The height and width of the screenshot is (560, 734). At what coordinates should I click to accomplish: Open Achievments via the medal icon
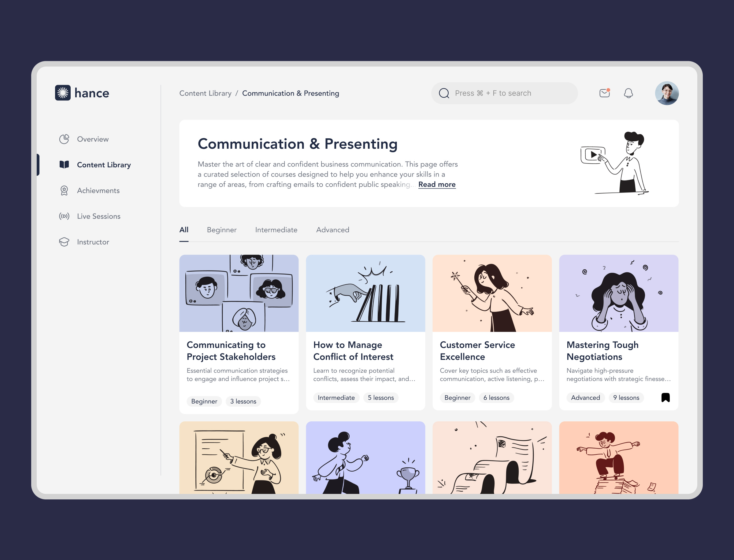pos(64,190)
